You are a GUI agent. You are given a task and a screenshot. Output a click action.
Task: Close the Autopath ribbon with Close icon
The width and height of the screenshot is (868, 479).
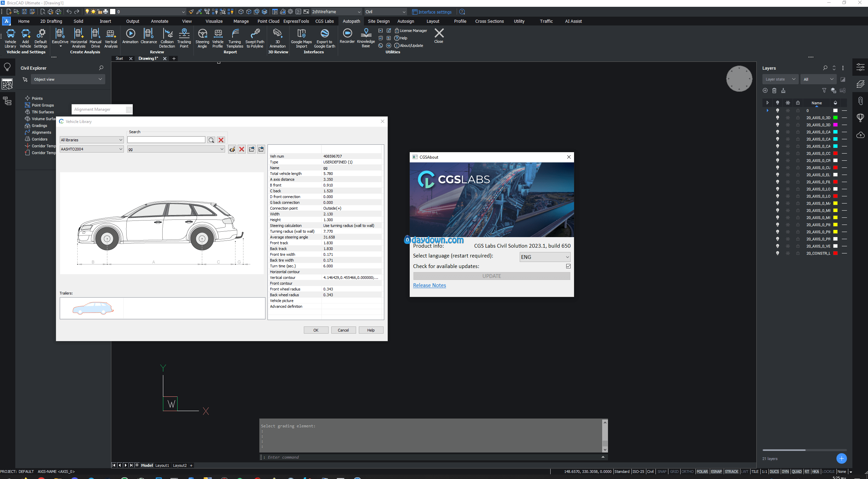pos(439,36)
